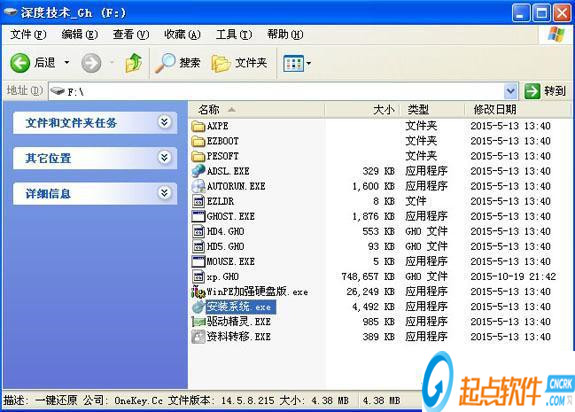Screen dimensions: 575x412
Task: Select the 资料转移.EXE icon
Action: click(x=198, y=337)
